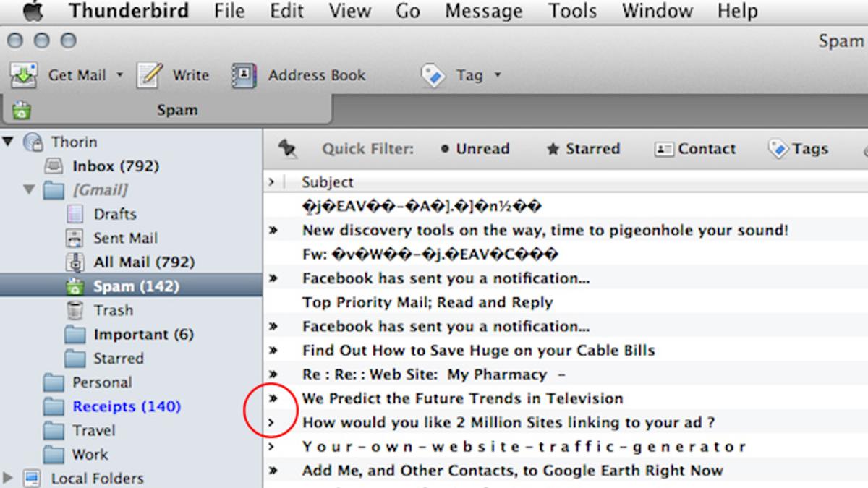Open the Tag dropdown arrow
This screenshot has width=868, height=488.
tap(497, 75)
